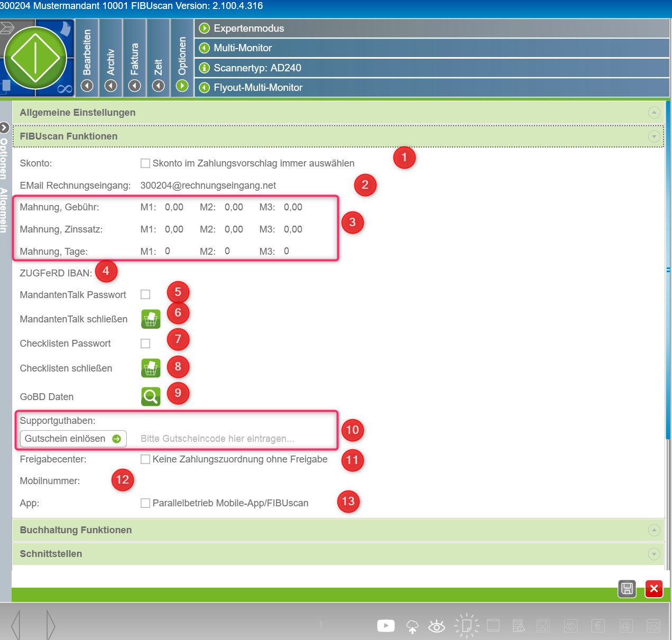This screenshot has width=672, height=640.
Task: Click the database cylinder icon
Action: click(x=493, y=625)
